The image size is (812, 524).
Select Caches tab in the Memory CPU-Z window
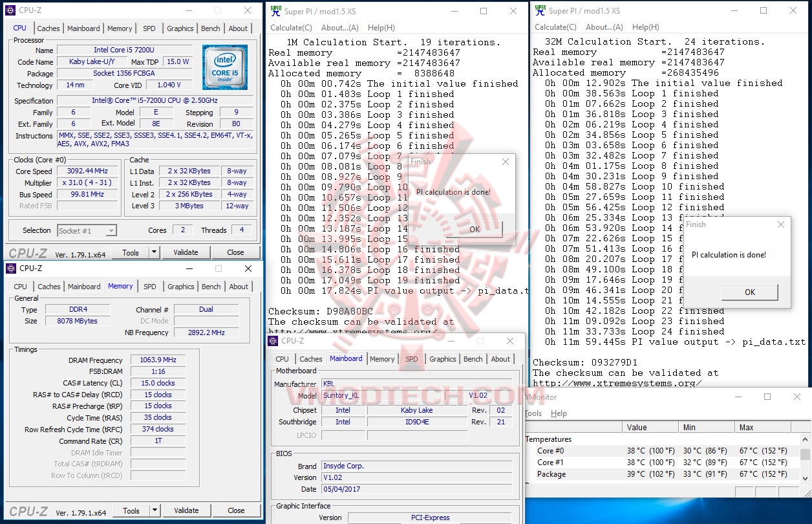(49, 287)
